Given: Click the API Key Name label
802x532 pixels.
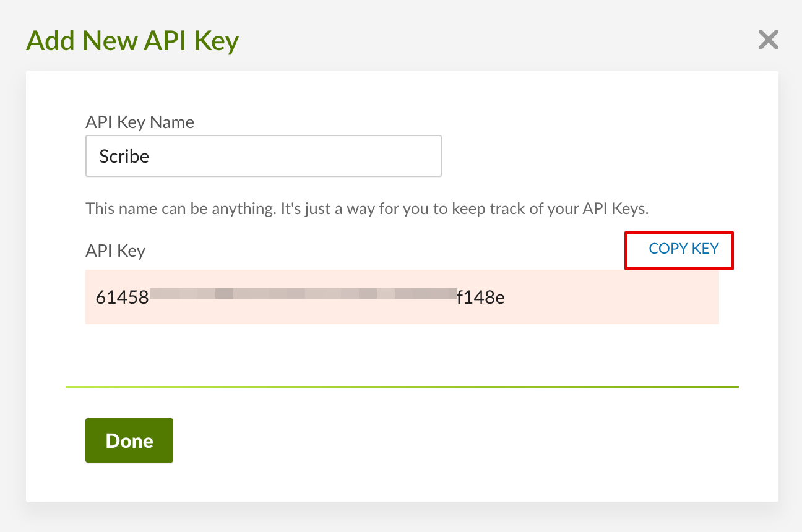Looking at the screenshot, I should (140, 122).
